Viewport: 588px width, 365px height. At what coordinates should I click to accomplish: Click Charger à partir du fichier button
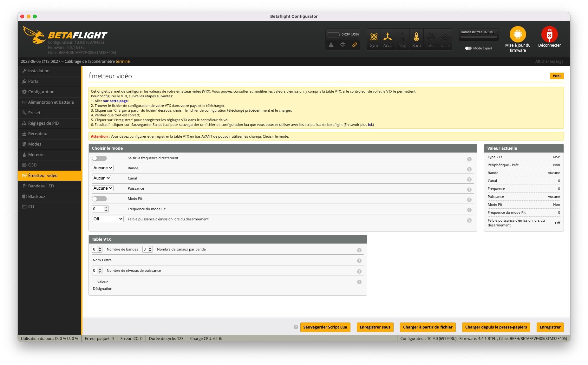428,327
